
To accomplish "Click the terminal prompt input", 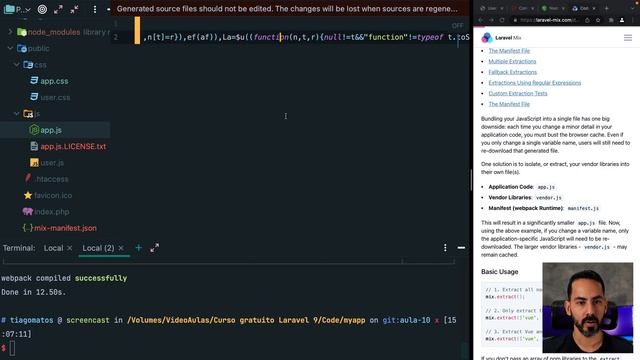I will coord(12,348).
